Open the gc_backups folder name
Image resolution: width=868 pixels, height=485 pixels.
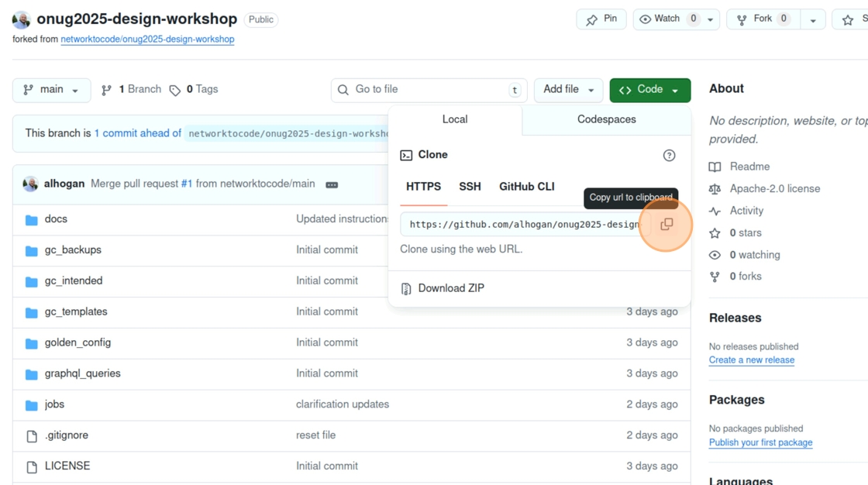(73, 250)
